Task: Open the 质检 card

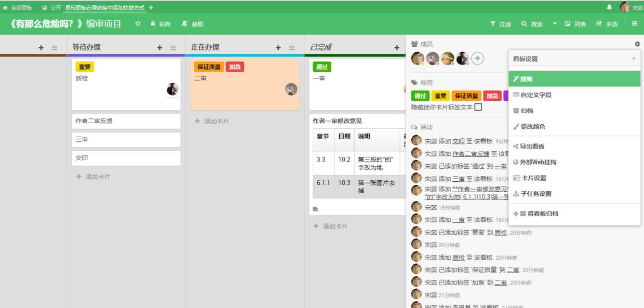Action: (126, 84)
